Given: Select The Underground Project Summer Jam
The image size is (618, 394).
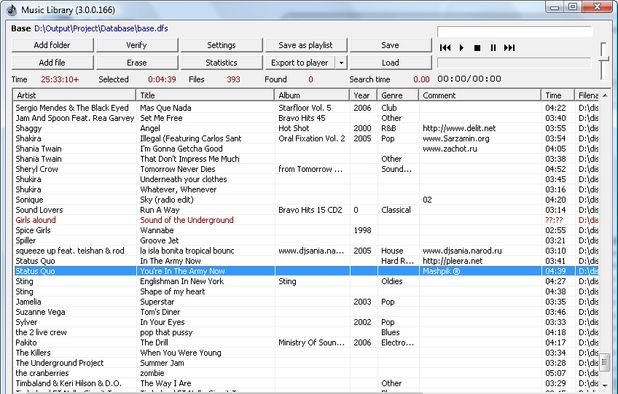Looking at the screenshot, I should [306, 363].
